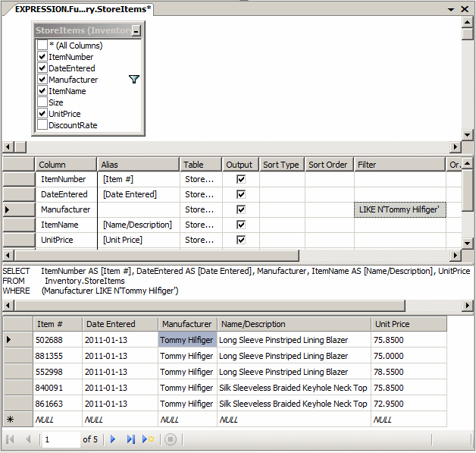Click Inventory.StoreItems in the FROM clause
Screen dimensions: 476x453
coord(85,281)
